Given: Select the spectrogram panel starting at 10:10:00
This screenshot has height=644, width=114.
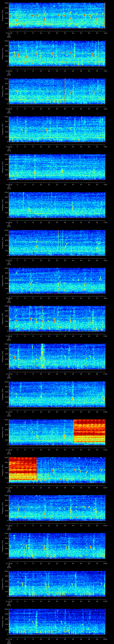Looking at the screenshot, I should pyautogui.click(x=57, y=357).
